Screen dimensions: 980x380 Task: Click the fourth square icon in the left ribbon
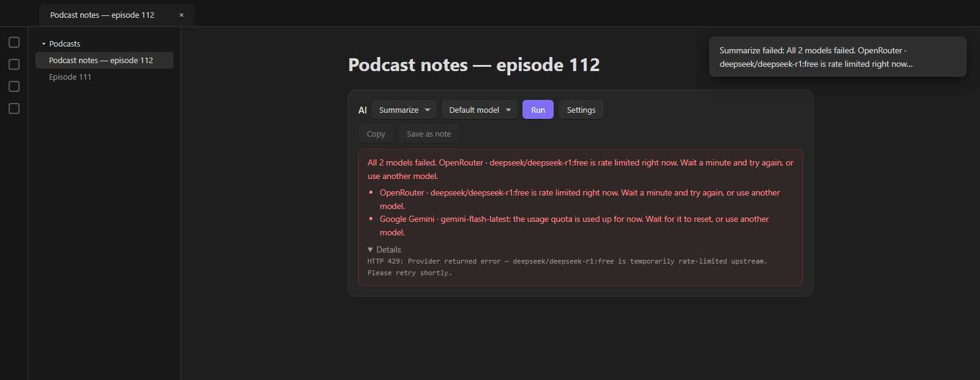pos(14,108)
